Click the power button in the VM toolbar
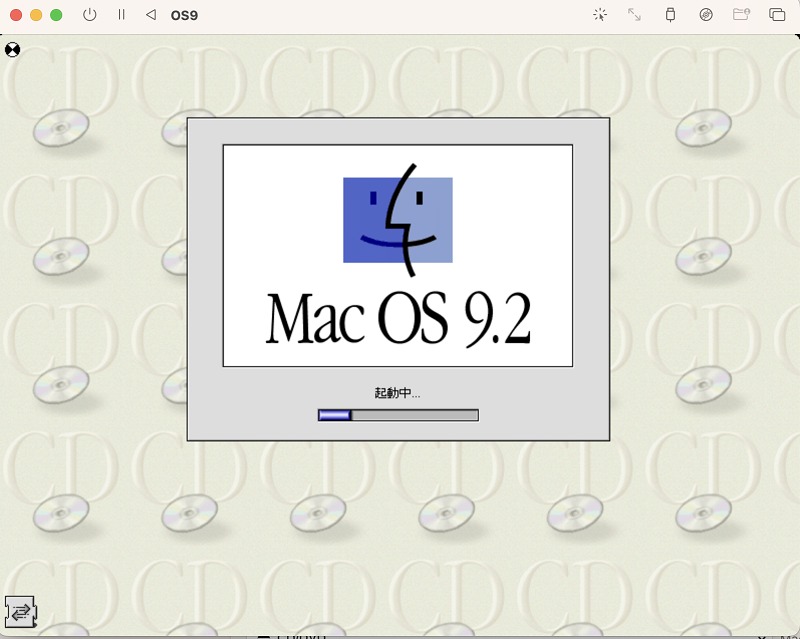Viewport: 800px width, 639px height. click(x=89, y=15)
